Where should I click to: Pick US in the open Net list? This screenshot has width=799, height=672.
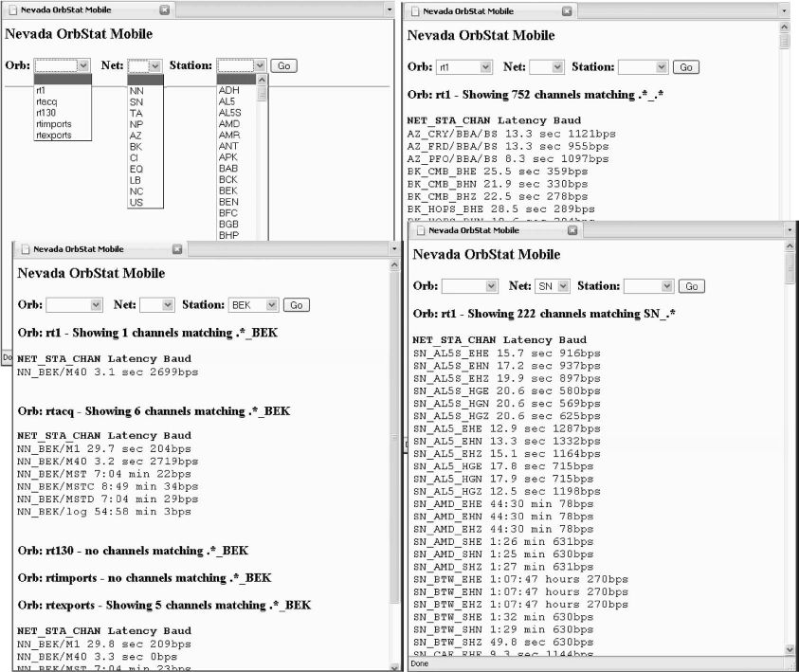(145, 203)
